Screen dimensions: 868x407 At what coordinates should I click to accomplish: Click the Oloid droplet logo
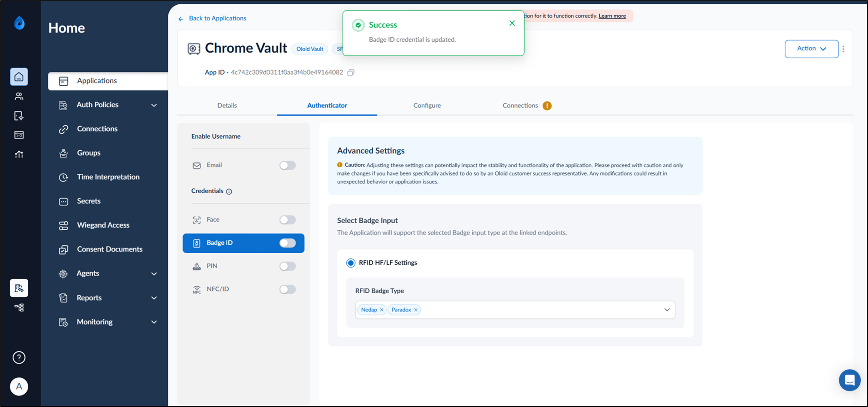click(x=19, y=23)
